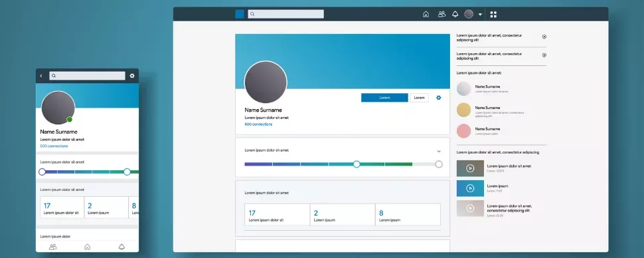Dismiss the first sidebar notice with round icon
644x258 pixels.
(x=544, y=37)
